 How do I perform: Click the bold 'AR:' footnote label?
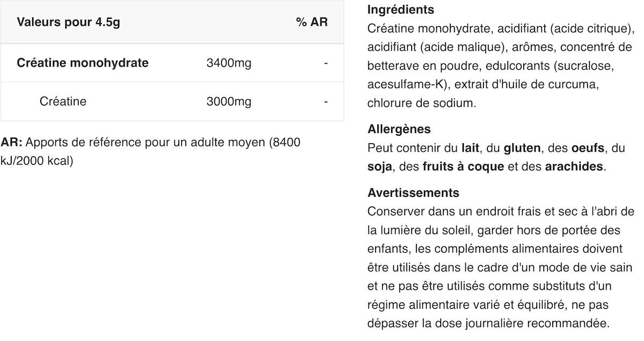pyautogui.click(x=11, y=143)
